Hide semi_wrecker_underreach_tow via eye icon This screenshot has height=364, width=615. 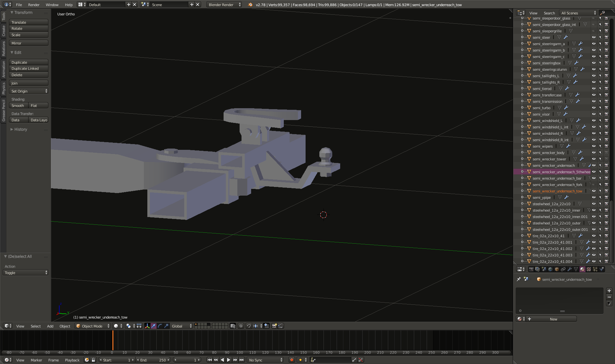click(594, 191)
